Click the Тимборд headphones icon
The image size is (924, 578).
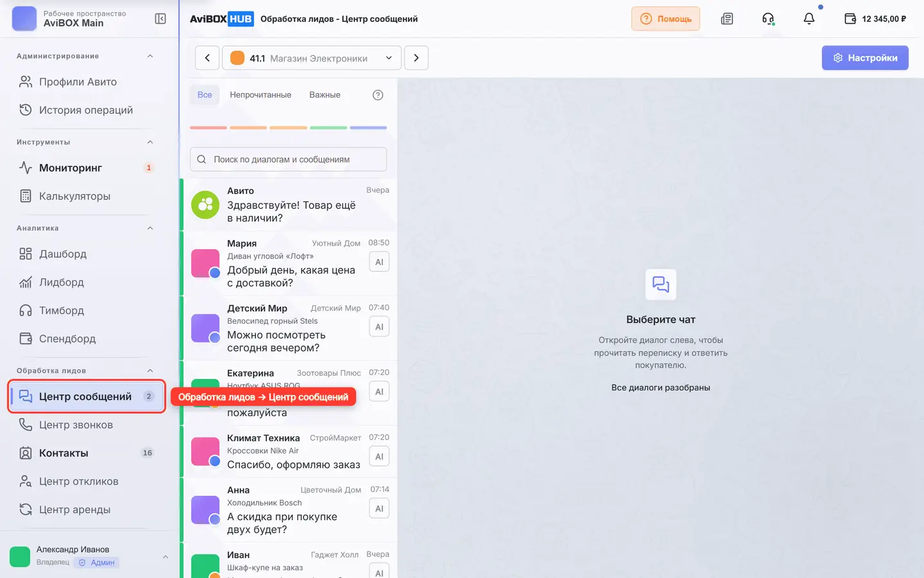[26, 310]
